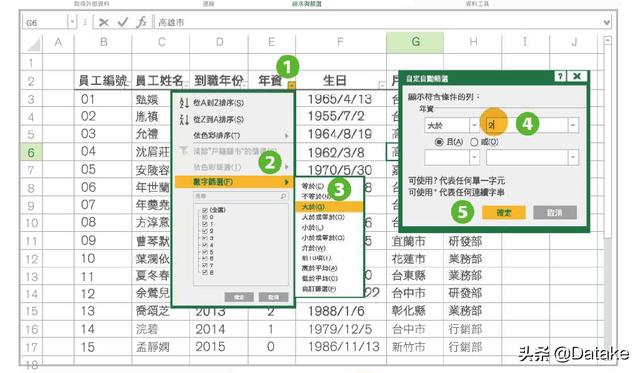Viewport: 640px width, 373px height.
Task: Click the orange 確定 button in filter dialog
Action: click(504, 212)
